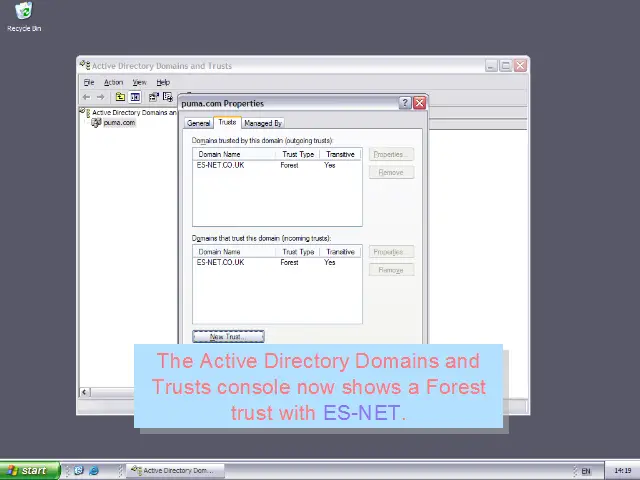Viewport: 640px width, 480px height.
Task: Click Yes value in incoming trusts row
Action: point(329,262)
